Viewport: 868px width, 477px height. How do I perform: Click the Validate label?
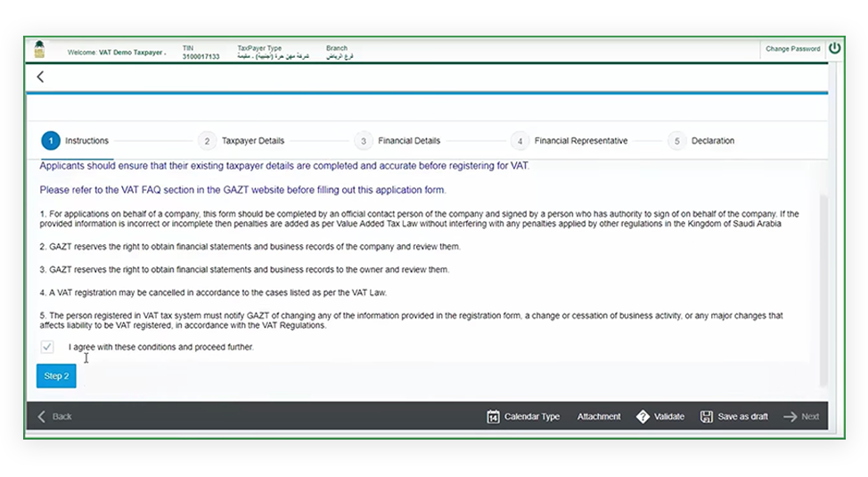coord(669,416)
